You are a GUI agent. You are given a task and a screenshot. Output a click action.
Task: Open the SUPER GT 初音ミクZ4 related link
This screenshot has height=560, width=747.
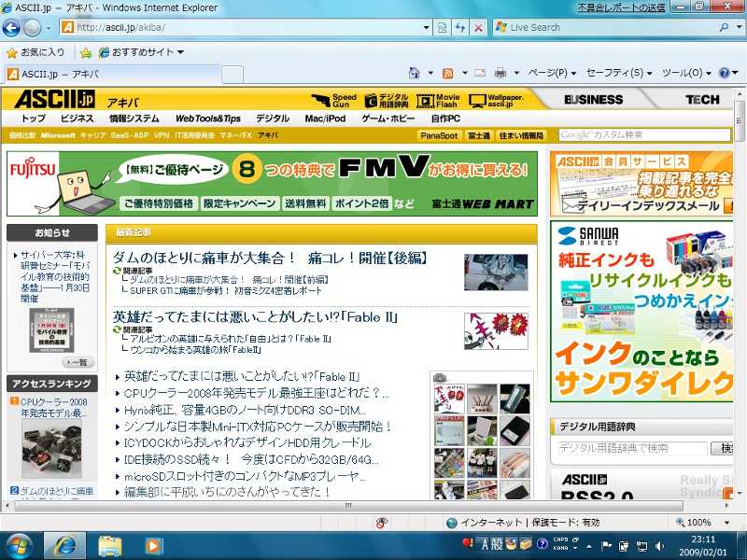pyautogui.click(x=226, y=291)
